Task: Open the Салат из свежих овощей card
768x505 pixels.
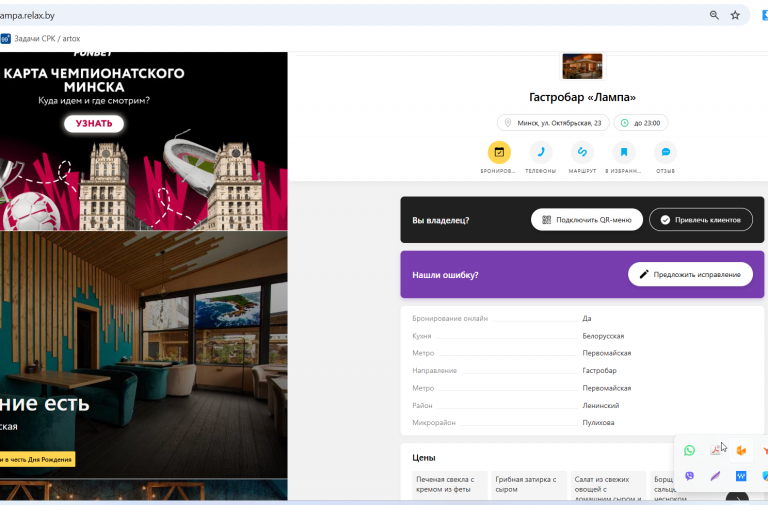Action: [608, 486]
